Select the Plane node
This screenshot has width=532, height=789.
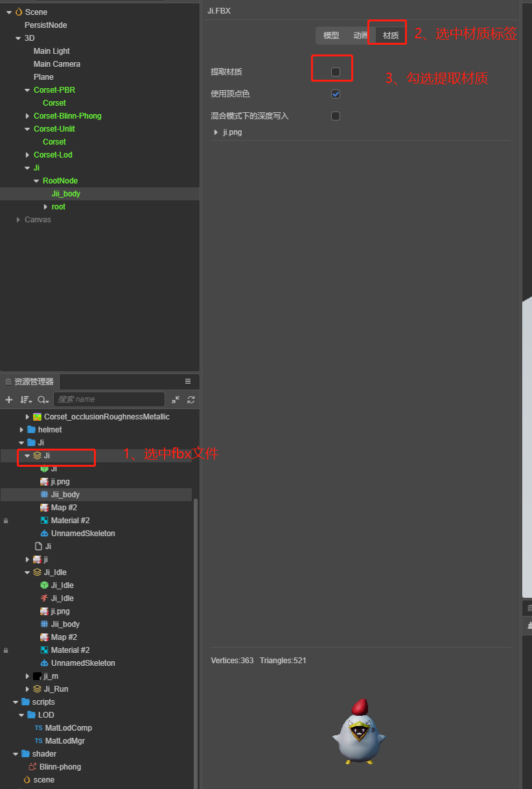click(x=43, y=77)
